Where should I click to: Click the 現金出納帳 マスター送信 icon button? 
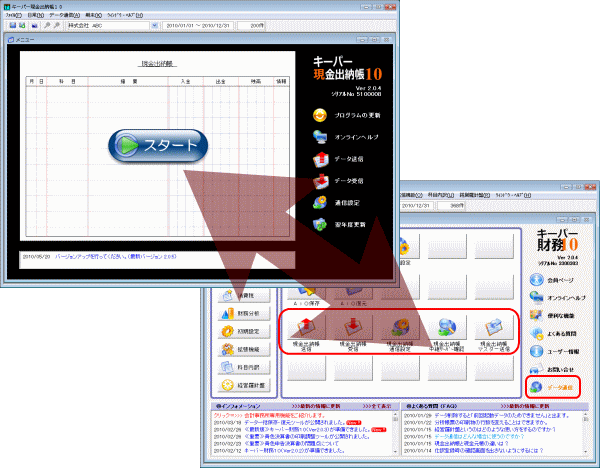(494, 328)
